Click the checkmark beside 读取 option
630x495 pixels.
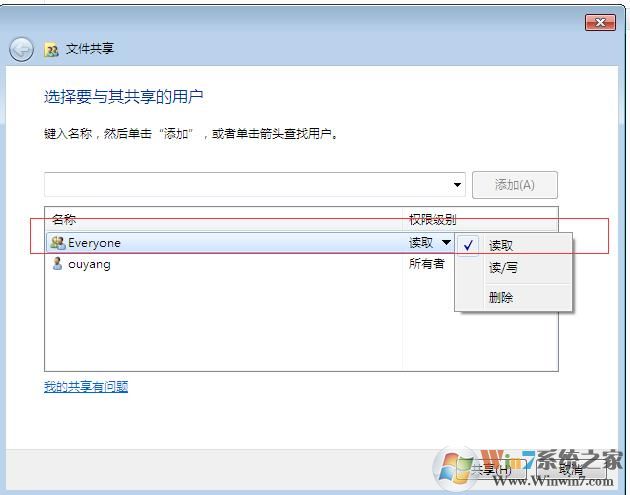(x=468, y=245)
